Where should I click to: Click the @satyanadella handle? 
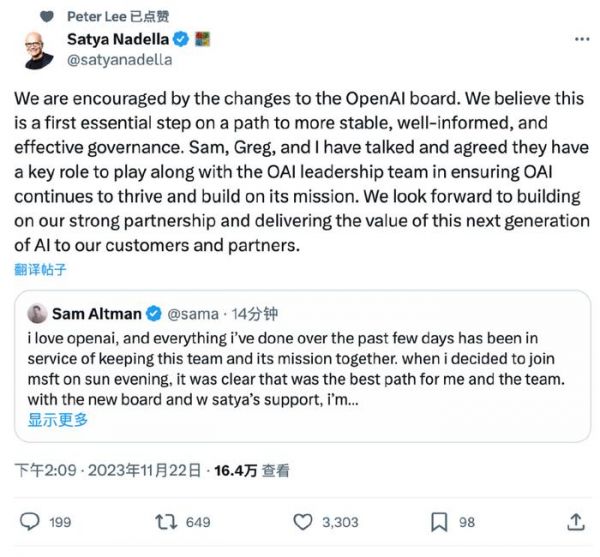coord(119,59)
